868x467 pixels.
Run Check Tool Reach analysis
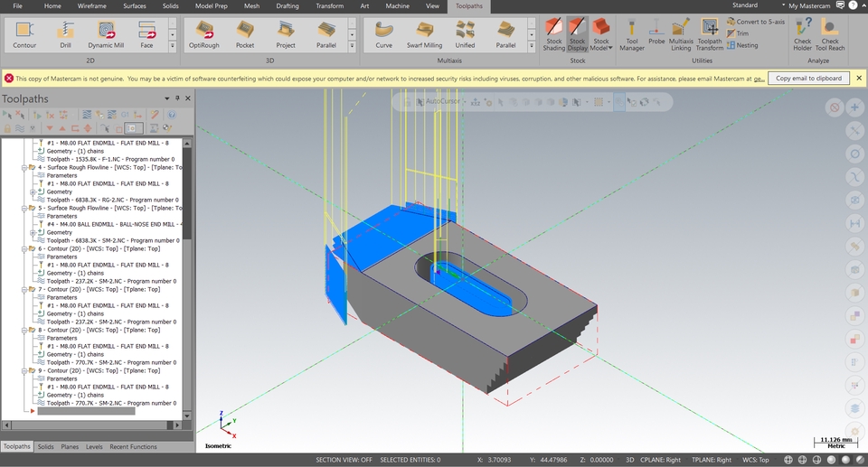[830, 35]
